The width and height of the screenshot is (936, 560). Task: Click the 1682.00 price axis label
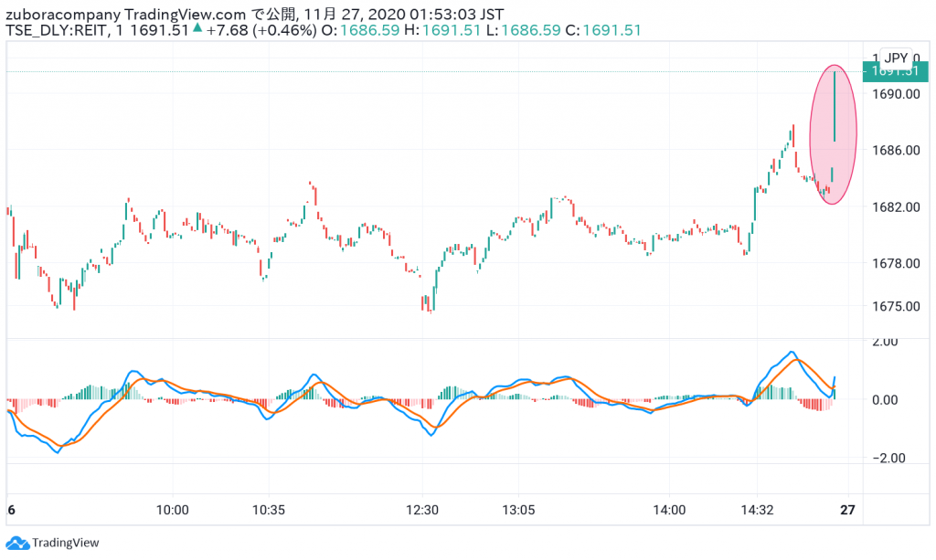pos(892,206)
